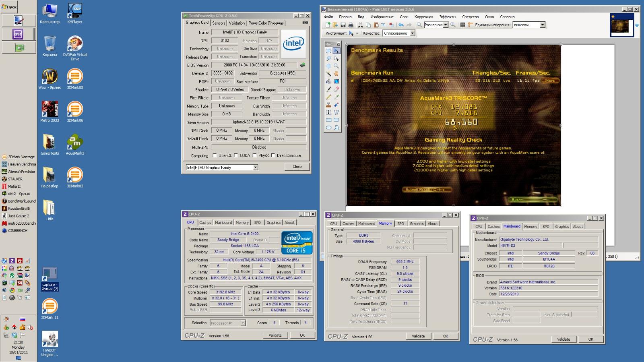644x362 pixels.
Task: Click Validate in the CPU-Z processor window
Action: pyautogui.click(x=275, y=335)
